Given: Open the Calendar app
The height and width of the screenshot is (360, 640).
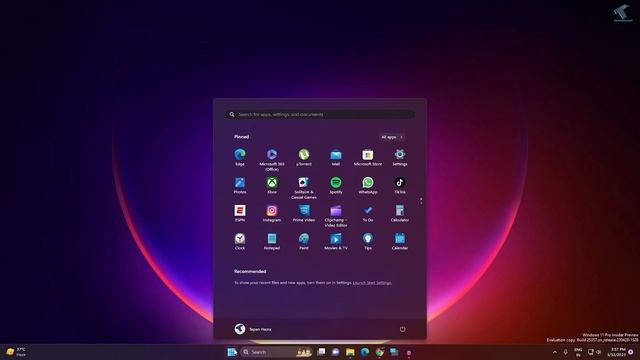Looking at the screenshot, I should click(x=400, y=241).
